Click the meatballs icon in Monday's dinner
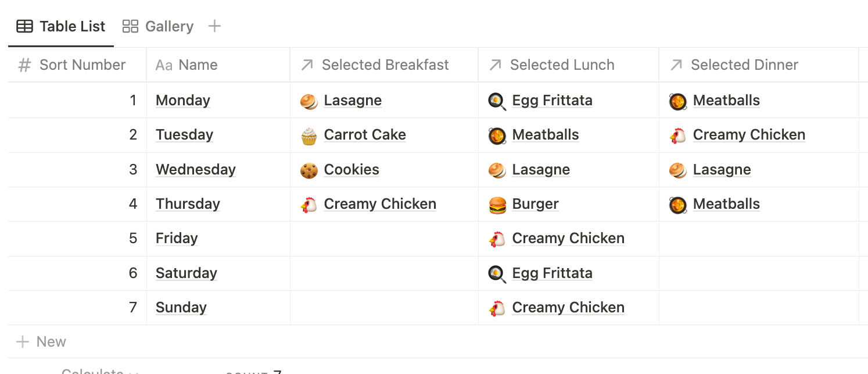Image resolution: width=868 pixels, height=374 pixels. (678, 101)
